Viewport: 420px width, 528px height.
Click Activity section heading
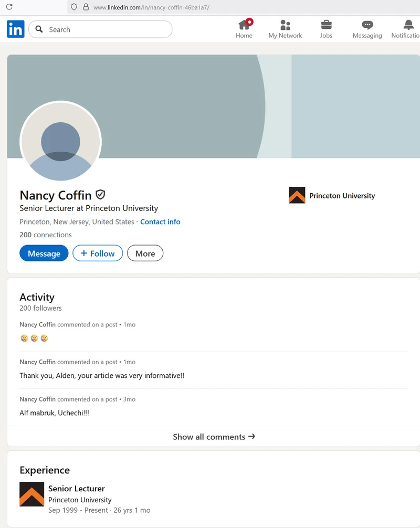tap(37, 297)
